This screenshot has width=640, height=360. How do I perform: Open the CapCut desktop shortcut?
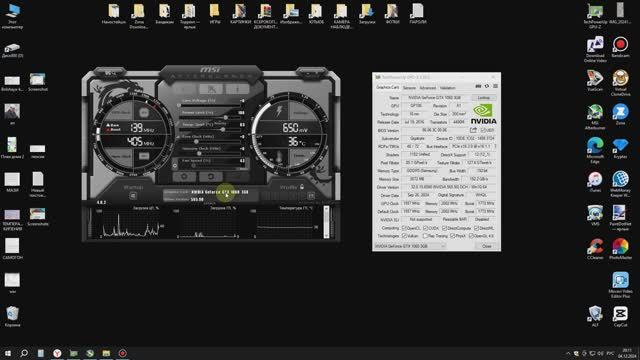point(620,316)
